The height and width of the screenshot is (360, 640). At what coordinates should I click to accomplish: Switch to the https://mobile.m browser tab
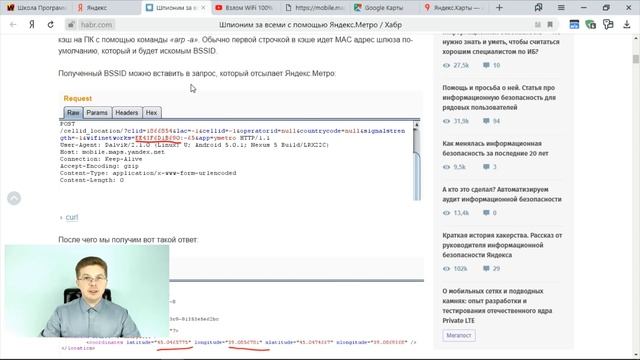[315, 8]
